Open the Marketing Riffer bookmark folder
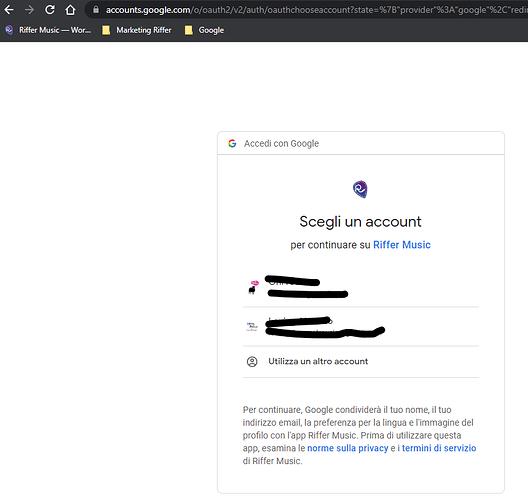The image size is (528, 500). pos(136,30)
